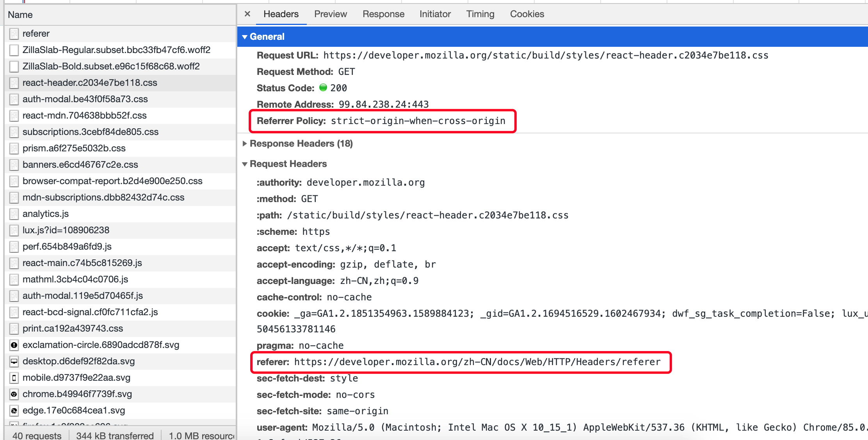The height and width of the screenshot is (440, 868).
Task: Select the print.ca192a439743.css request
Action: click(x=73, y=328)
